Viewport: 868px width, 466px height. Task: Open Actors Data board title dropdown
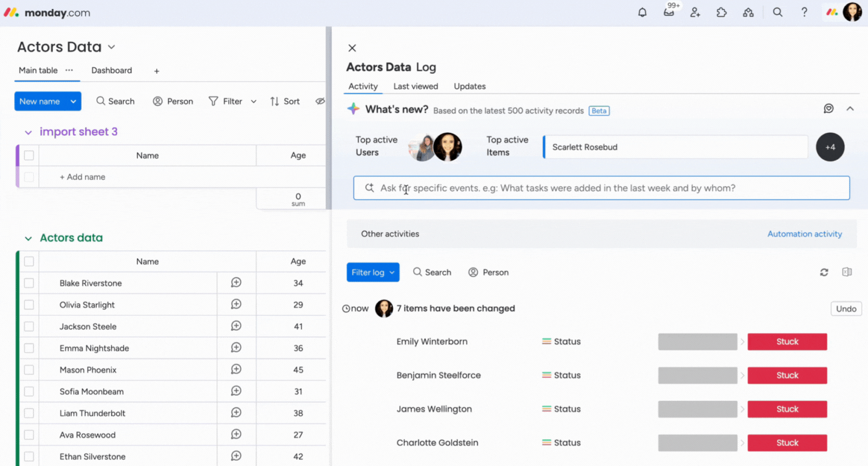tap(111, 47)
